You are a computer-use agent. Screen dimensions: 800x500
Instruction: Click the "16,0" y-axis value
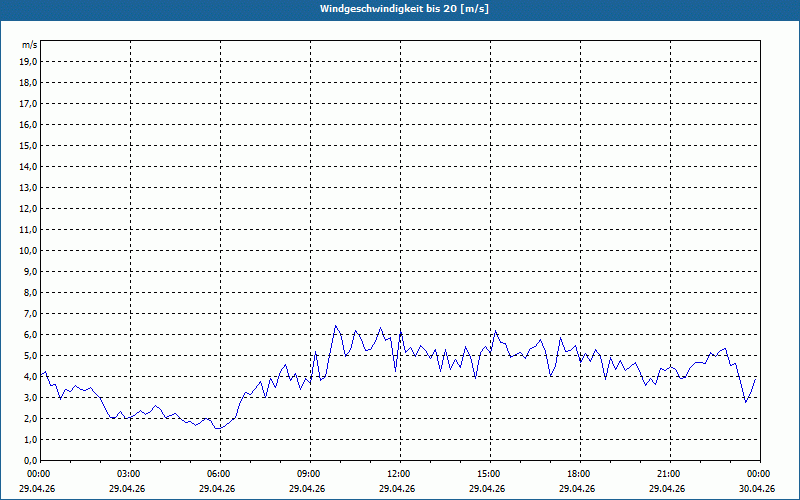[x=28, y=124]
